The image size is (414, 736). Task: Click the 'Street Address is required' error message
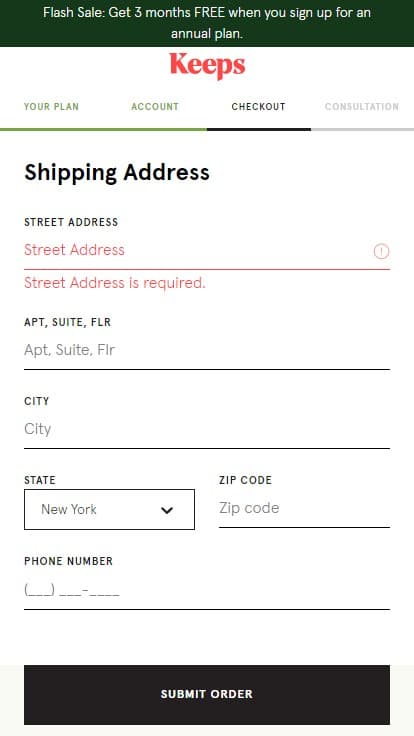pyautogui.click(x=115, y=283)
